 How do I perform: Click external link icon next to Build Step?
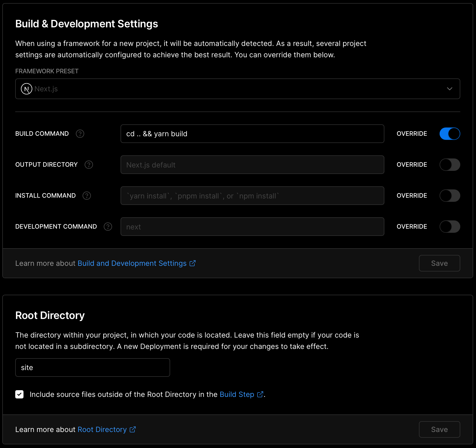coord(260,394)
